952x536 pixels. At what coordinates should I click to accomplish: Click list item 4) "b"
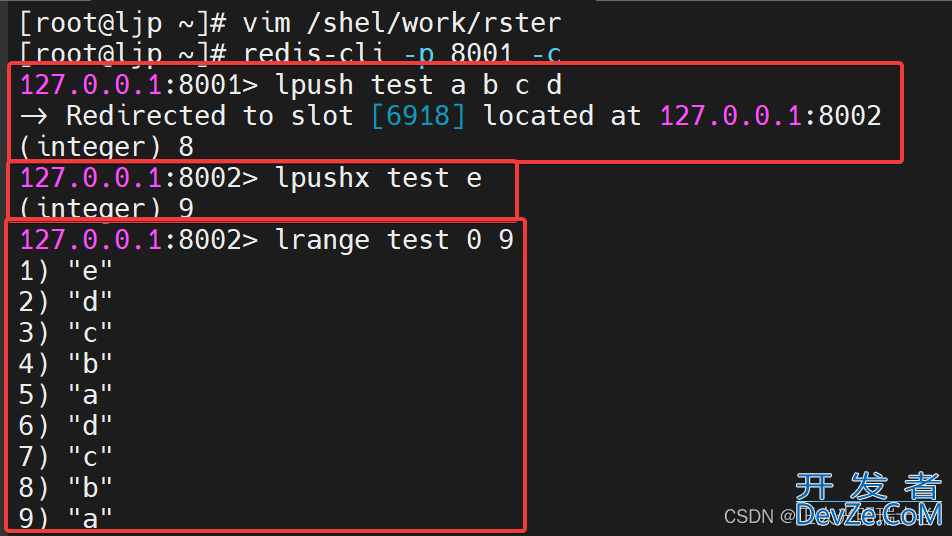66,364
